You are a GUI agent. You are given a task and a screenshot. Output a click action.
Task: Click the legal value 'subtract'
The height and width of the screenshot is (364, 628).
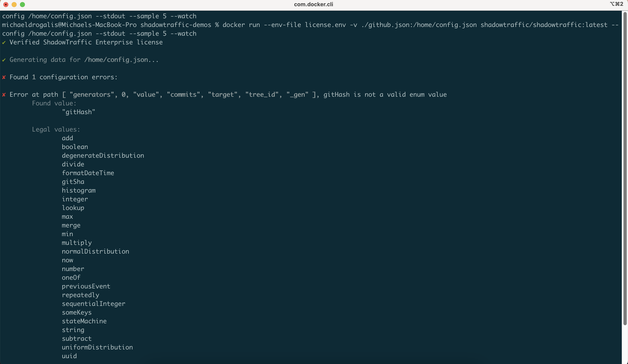click(x=77, y=339)
